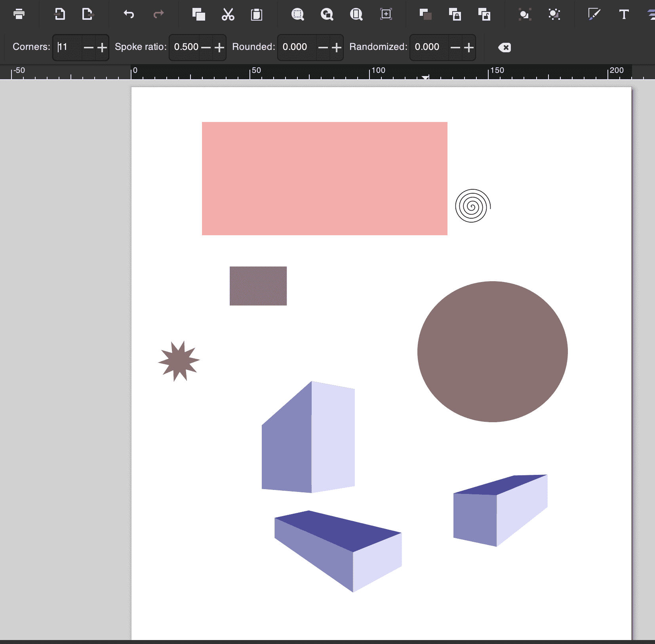The width and height of the screenshot is (655, 644).
Task: Undo the last action
Action: pos(129,14)
